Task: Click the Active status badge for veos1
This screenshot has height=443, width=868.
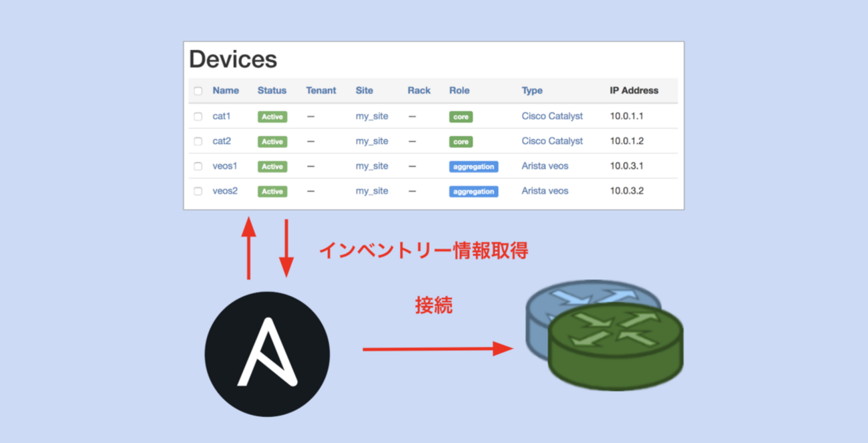Action: pyautogui.click(x=272, y=166)
